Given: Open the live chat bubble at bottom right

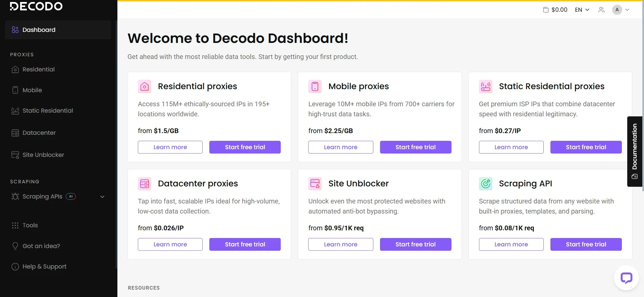Looking at the screenshot, I should coord(627,278).
